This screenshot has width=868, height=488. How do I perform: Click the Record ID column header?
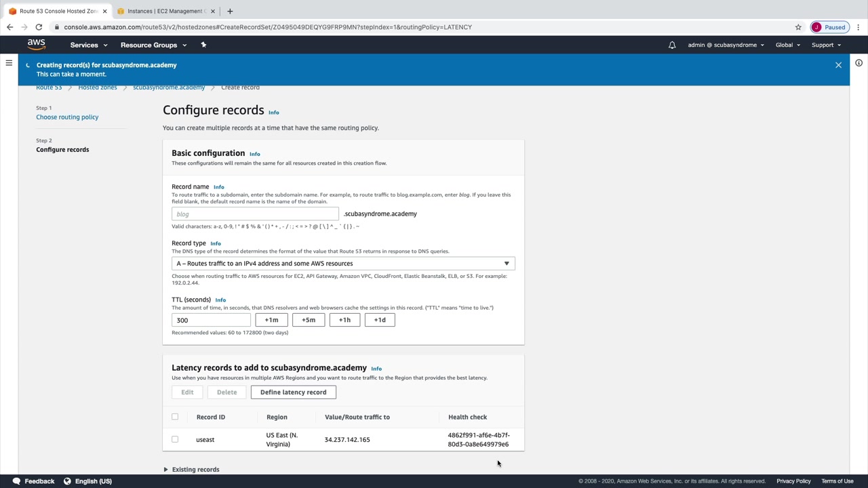tap(211, 417)
